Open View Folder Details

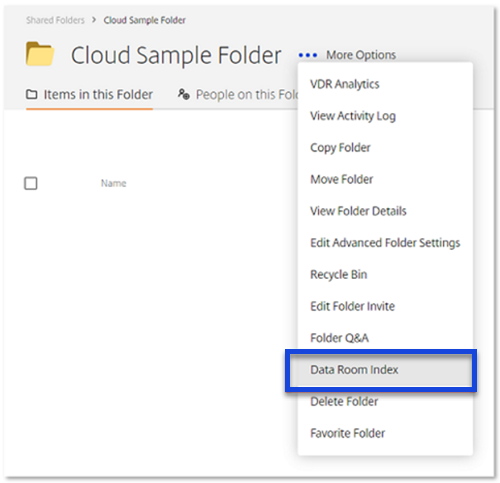(x=358, y=211)
